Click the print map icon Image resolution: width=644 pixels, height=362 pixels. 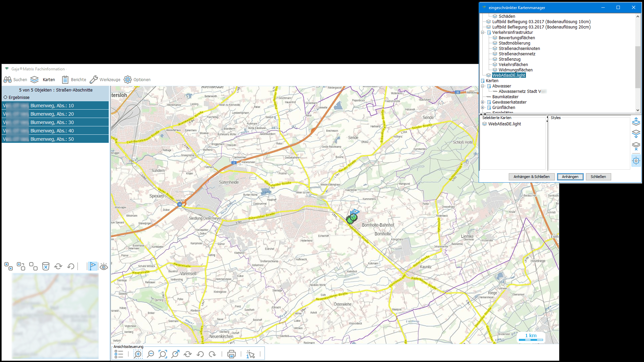(x=231, y=354)
